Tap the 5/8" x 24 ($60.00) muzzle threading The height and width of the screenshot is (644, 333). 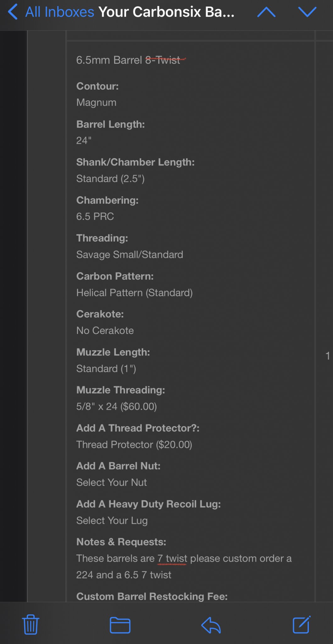pyautogui.click(x=116, y=407)
